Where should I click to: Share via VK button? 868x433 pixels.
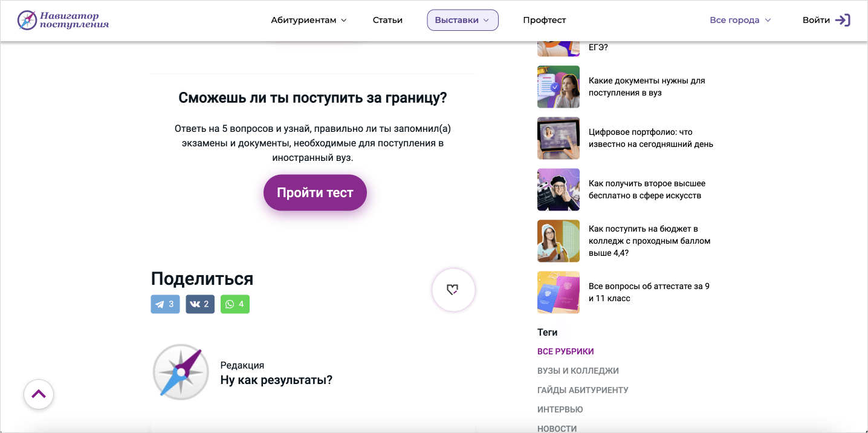tap(200, 304)
